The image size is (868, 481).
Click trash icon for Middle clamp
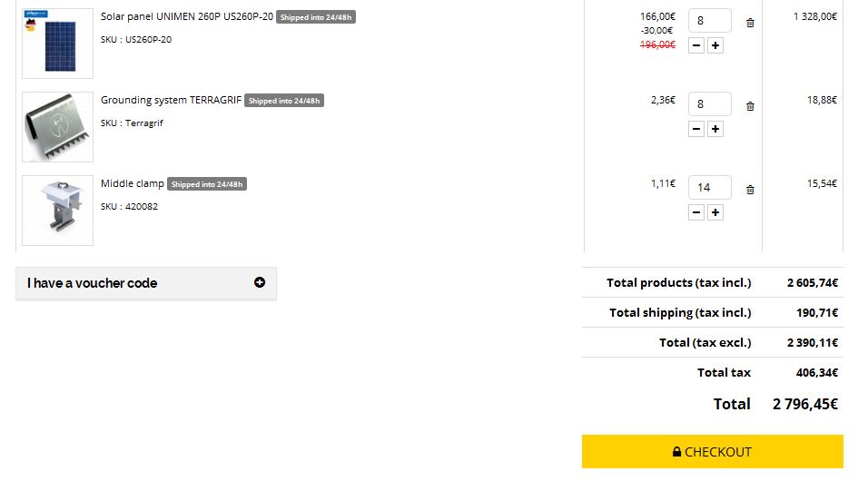pos(750,190)
